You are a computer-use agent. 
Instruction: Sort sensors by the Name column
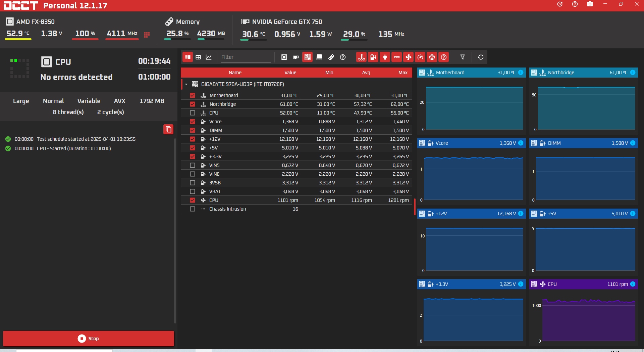(235, 73)
